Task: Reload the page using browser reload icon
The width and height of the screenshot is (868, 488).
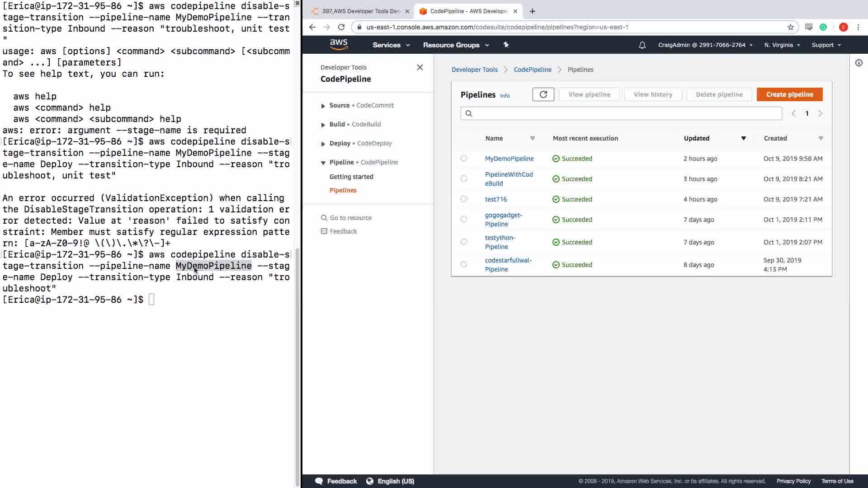Action: click(341, 27)
